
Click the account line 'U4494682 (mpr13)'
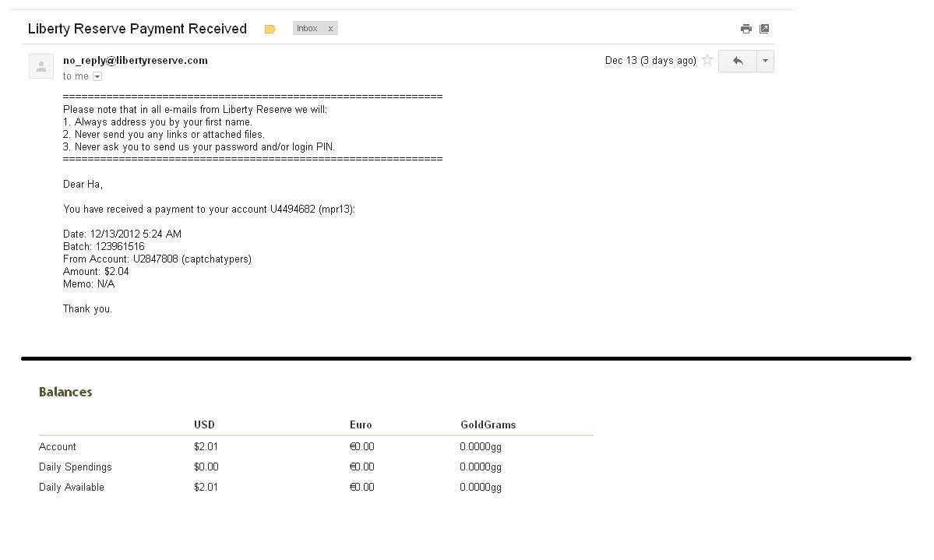(x=312, y=209)
